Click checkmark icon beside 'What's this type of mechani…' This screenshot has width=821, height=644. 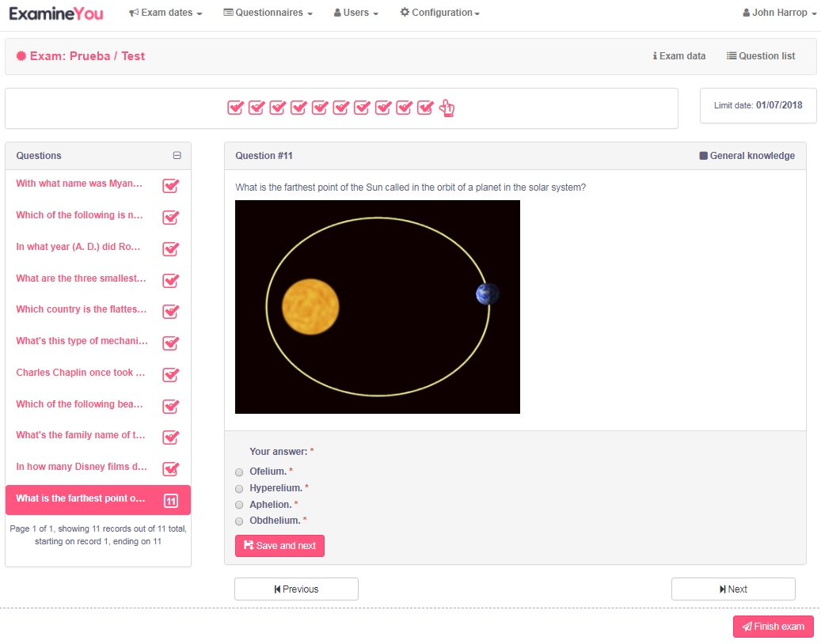click(x=171, y=343)
